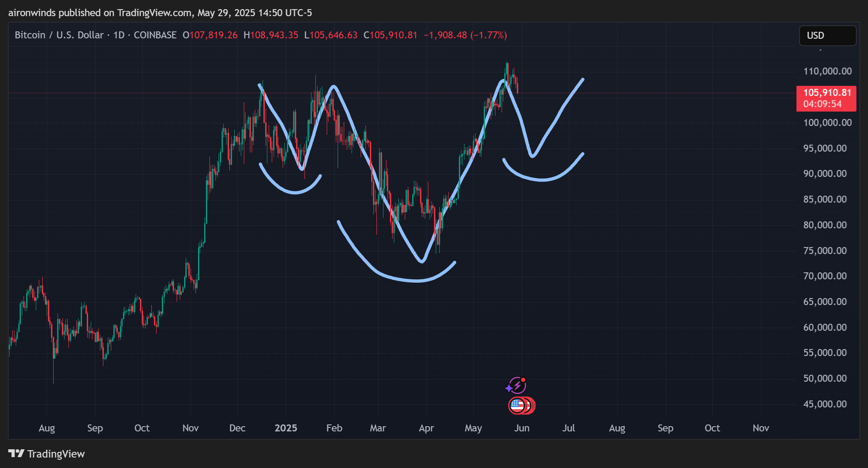
Task: Click the 2025 label on the time axis
Action: pos(286,428)
